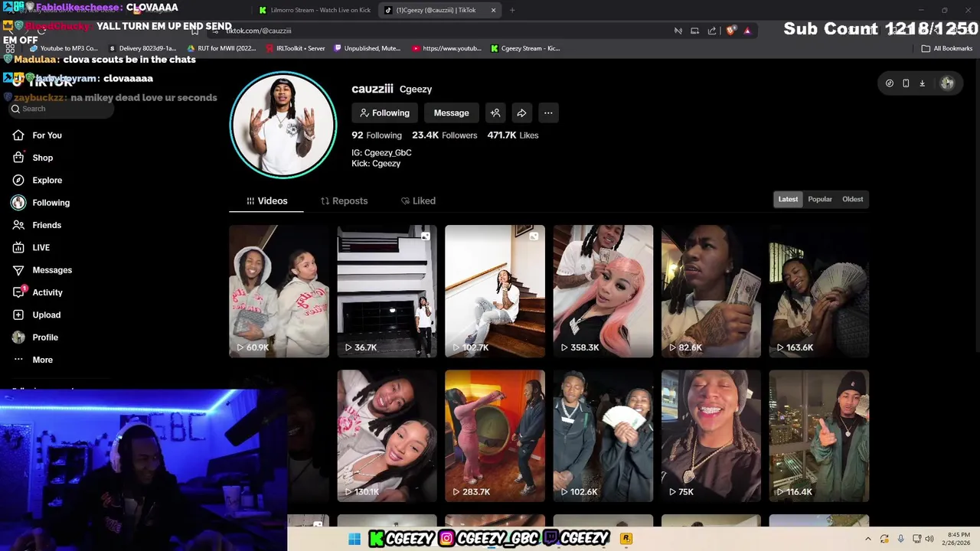View the 23.4K Followers list

(x=444, y=135)
